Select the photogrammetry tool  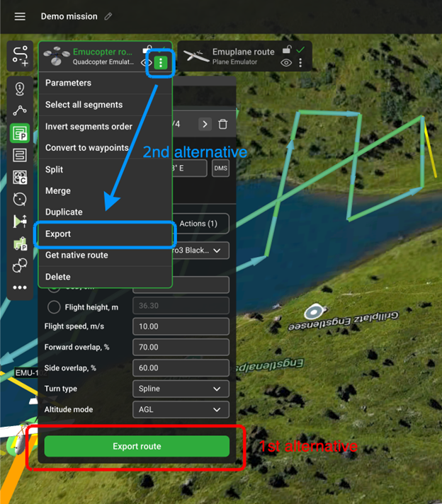[20, 133]
